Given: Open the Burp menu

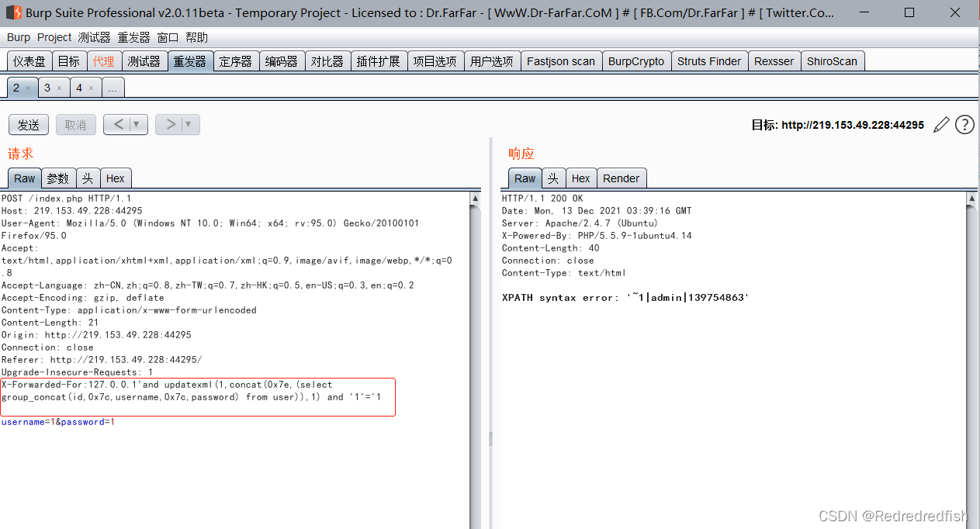Looking at the screenshot, I should [x=19, y=37].
